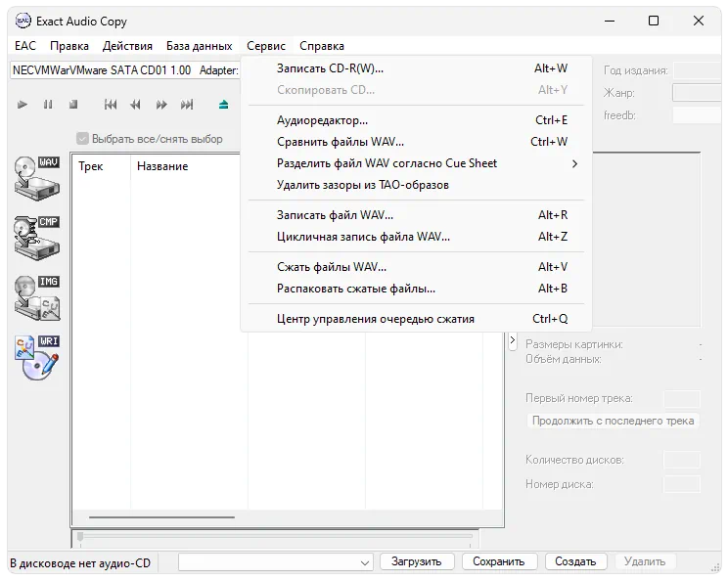This screenshot has width=728, height=581.
Task: Click the Exact Audio Copy title icon
Action: tap(23, 22)
